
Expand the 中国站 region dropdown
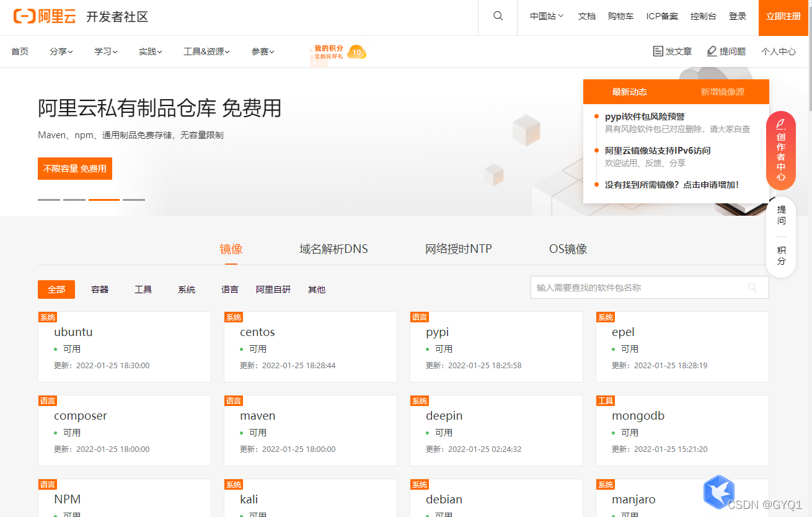click(547, 17)
